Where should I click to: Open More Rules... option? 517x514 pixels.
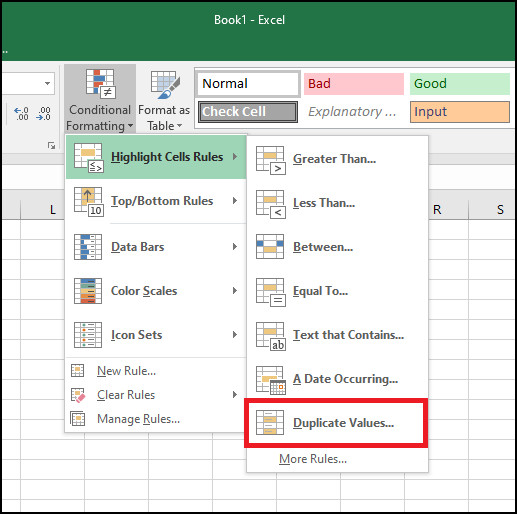337,459
